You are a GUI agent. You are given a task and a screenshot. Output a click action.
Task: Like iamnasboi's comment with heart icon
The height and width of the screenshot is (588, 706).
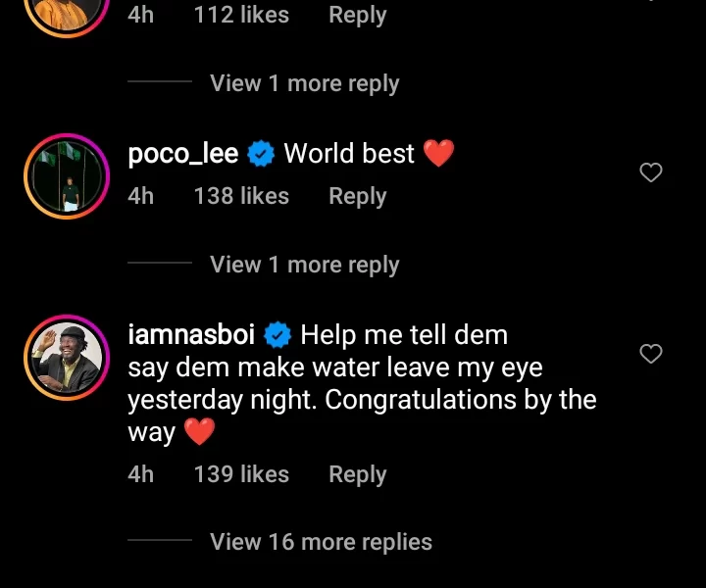coord(651,354)
